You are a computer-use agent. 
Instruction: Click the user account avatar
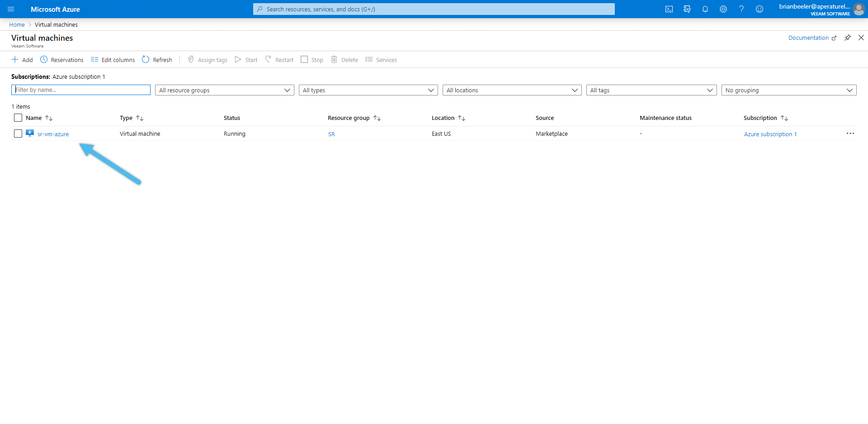pyautogui.click(x=859, y=9)
